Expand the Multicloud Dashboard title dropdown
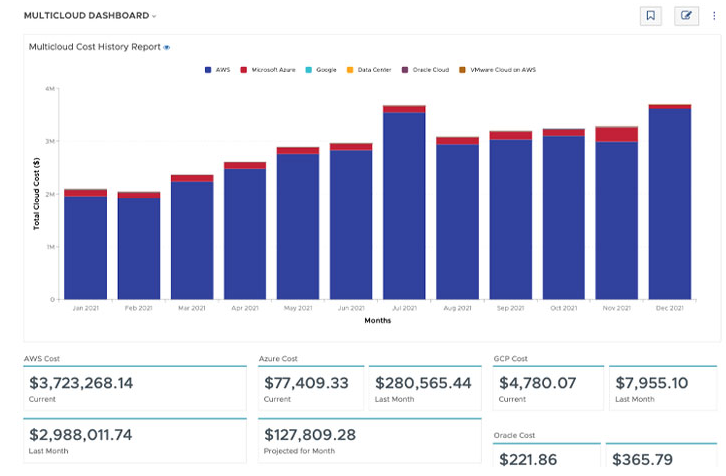 (154, 17)
